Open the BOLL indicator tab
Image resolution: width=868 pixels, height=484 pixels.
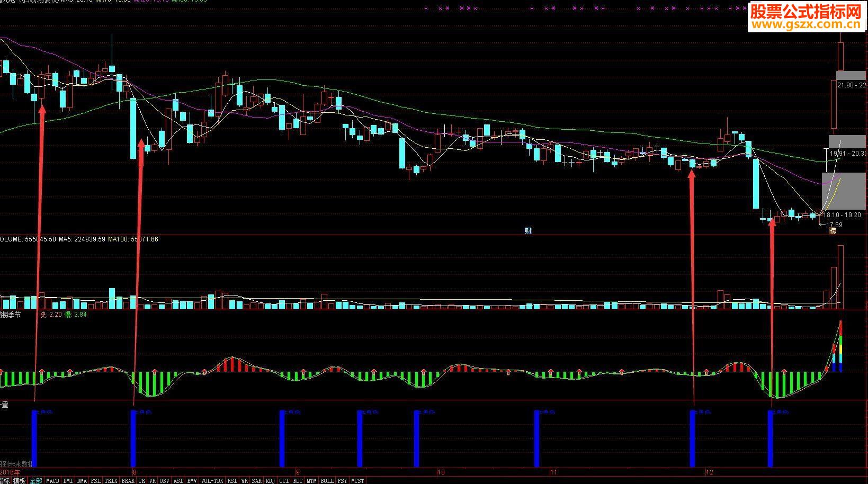pos(327,481)
